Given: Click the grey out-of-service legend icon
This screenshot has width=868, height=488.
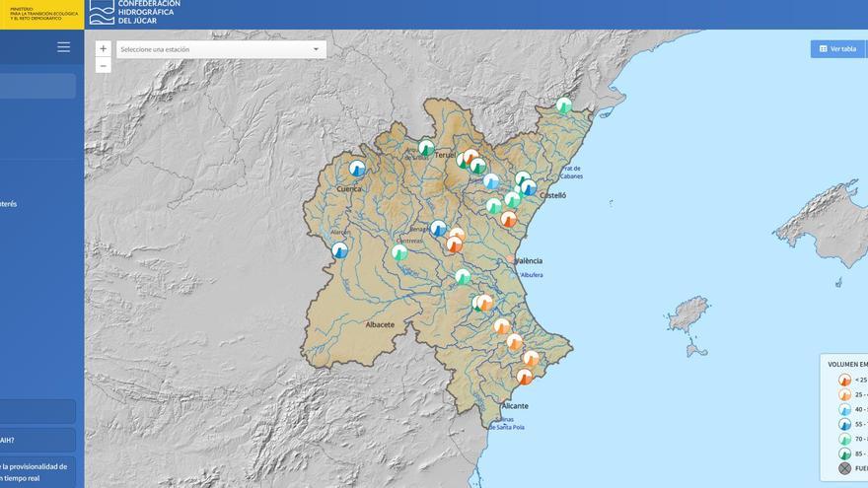Looking at the screenshot, I should click(x=844, y=468).
